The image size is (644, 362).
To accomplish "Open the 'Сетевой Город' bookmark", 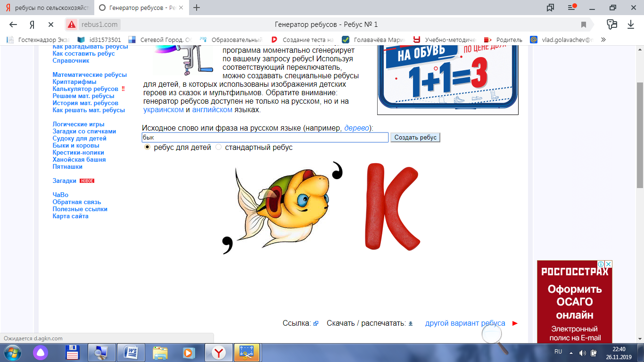I will click(160, 40).
